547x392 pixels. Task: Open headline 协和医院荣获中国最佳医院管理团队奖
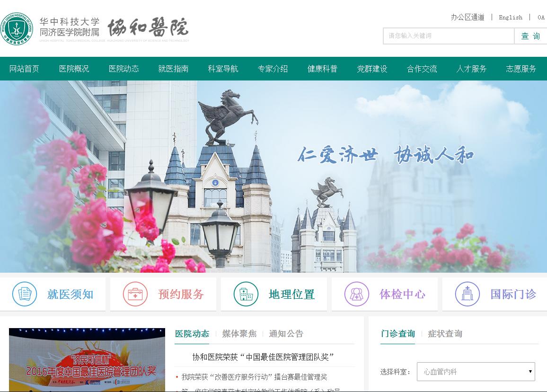(x=263, y=357)
